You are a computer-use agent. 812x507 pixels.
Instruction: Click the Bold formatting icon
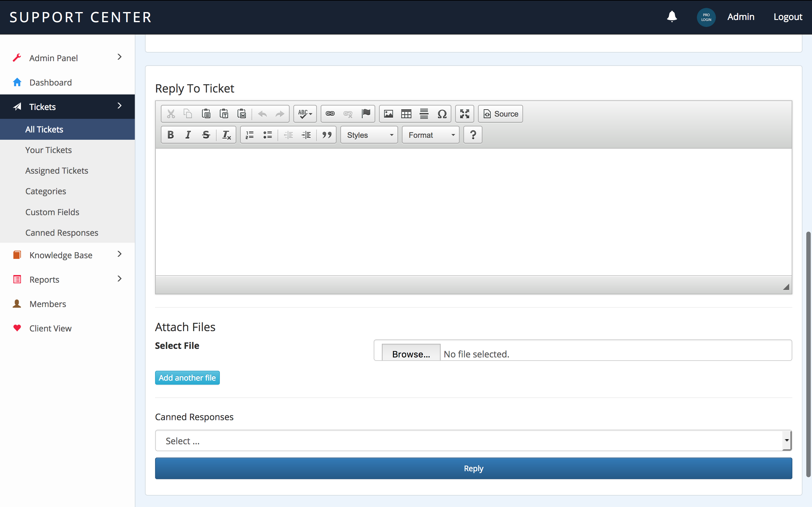pos(170,135)
